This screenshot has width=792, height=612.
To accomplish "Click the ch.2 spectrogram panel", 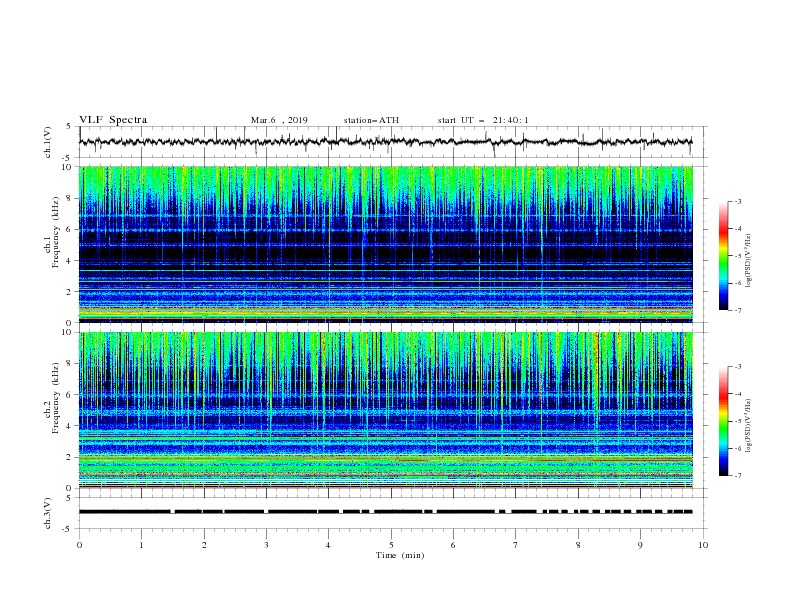I will (x=386, y=410).
